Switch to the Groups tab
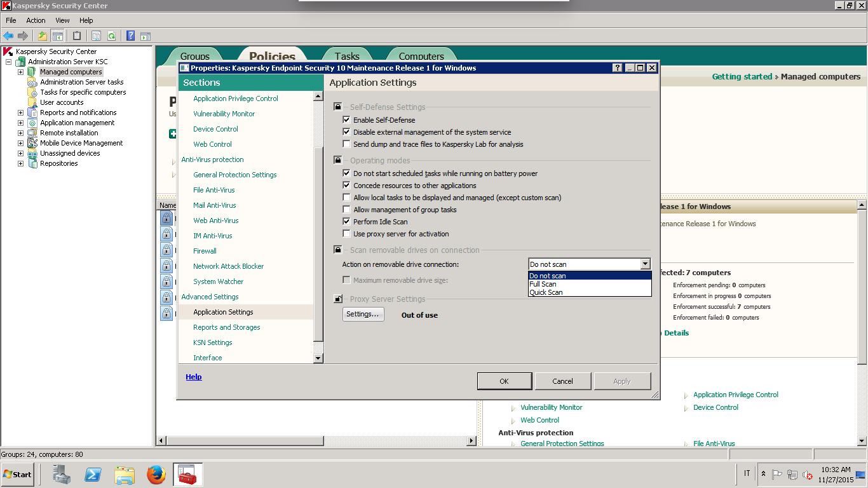 click(195, 56)
